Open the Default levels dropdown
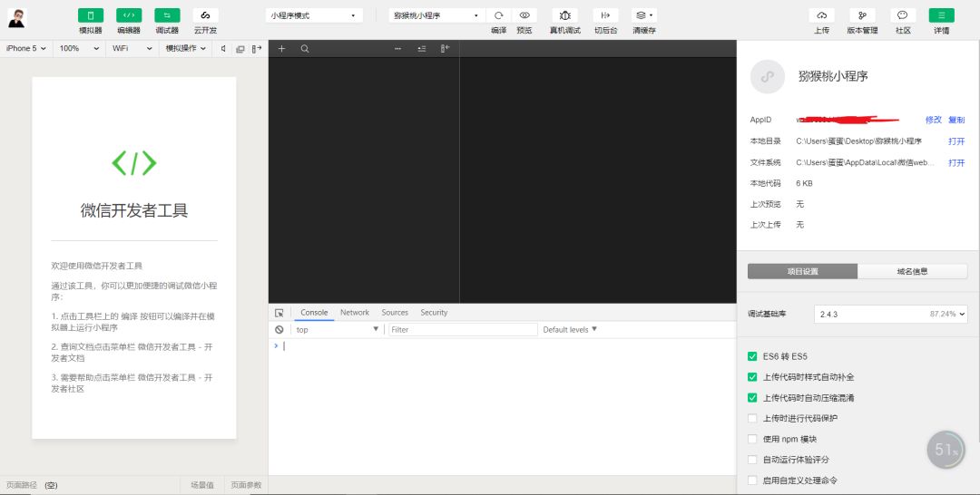The width and height of the screenshot is (980, 495). [569, 330]
